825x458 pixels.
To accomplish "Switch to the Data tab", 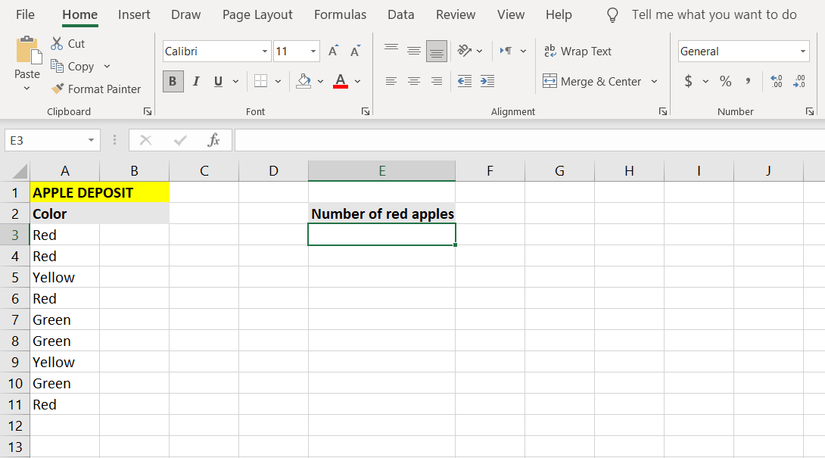I will click(x=401, y=15).
